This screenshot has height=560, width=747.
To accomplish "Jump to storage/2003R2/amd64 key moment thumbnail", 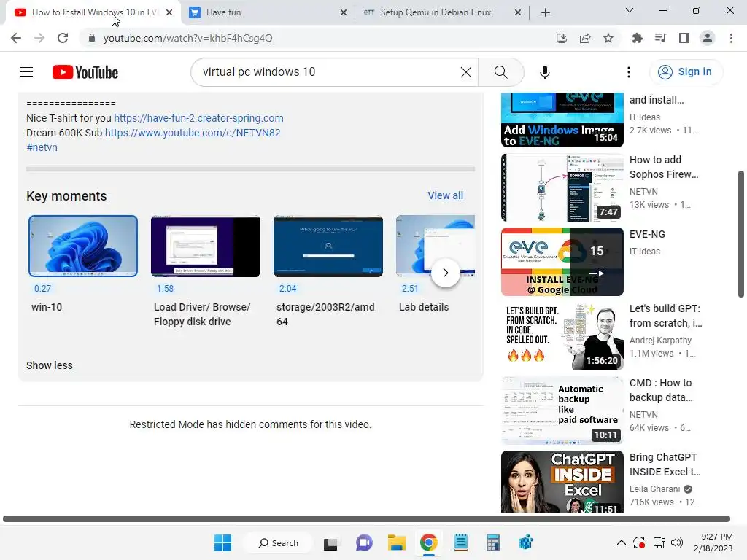I will [x=328, y=246].
